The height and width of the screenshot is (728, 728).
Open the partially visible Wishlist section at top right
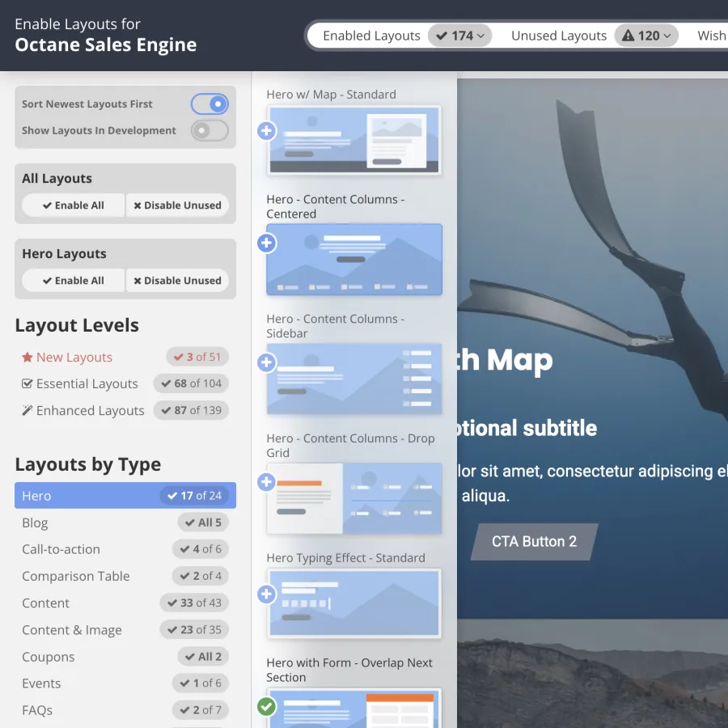click(710, 35)
